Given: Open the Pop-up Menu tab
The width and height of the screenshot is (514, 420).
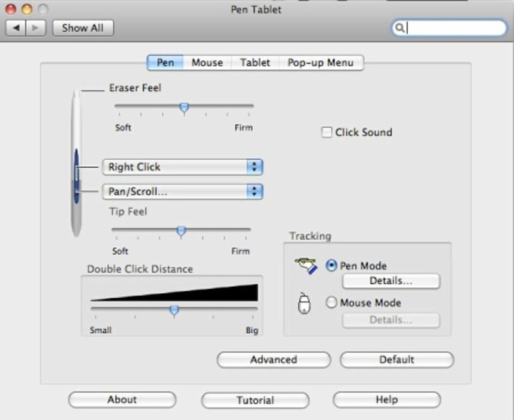Looking at the screenshot, I should click(320, 63).
